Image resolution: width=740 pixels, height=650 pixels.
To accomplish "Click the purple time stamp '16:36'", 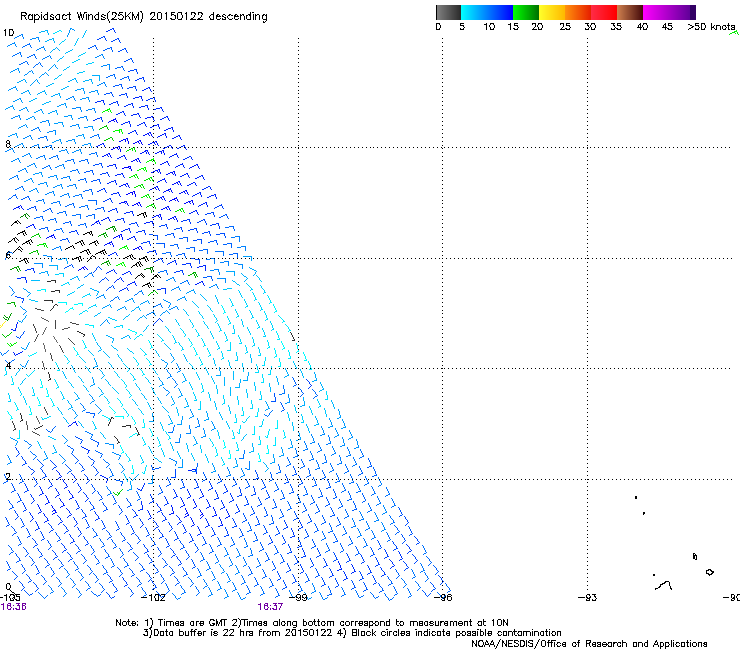I will [13, 607].
